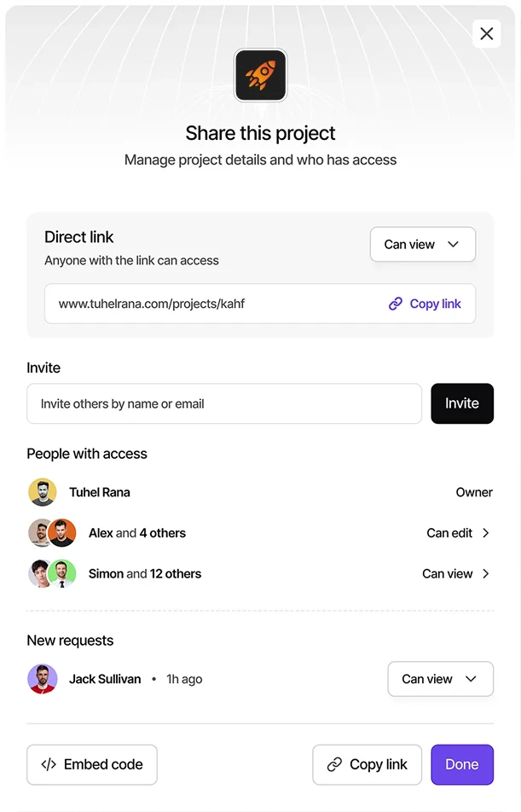Viewport: 521px width, 812px height.
Task: Click the Copy link text link
Action: [434, 304]
